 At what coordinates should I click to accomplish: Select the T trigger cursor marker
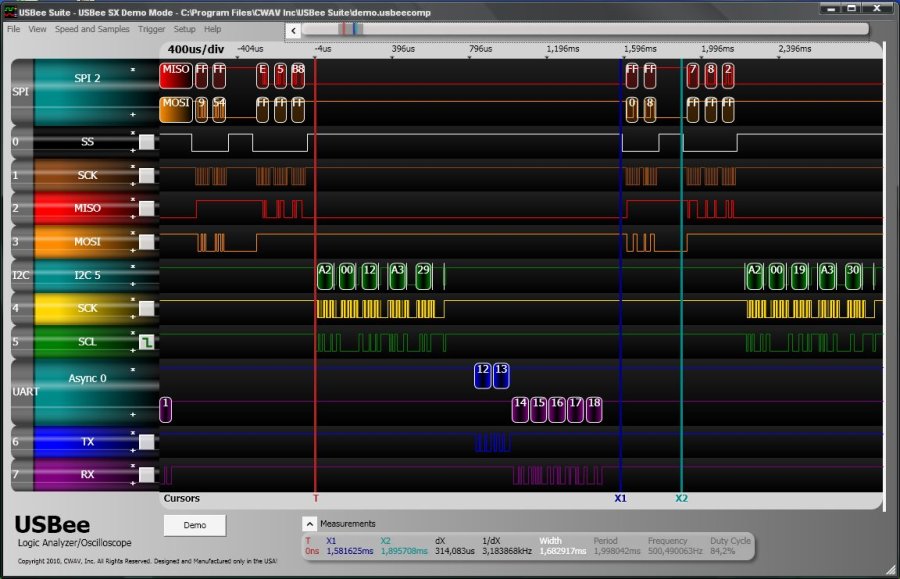pos(315,498)
